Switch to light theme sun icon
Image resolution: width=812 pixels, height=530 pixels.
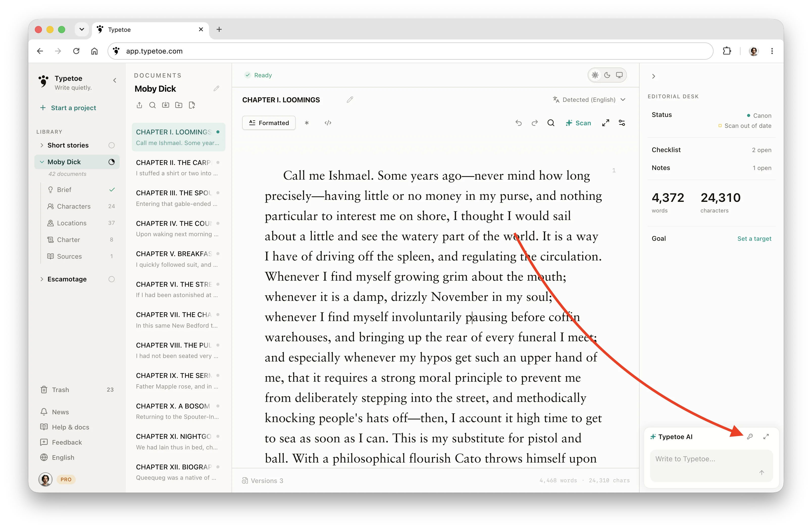tap(595, 75)
